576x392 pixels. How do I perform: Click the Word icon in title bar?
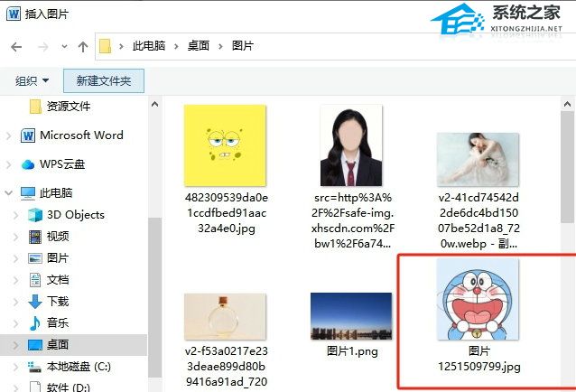pos(14,14)
